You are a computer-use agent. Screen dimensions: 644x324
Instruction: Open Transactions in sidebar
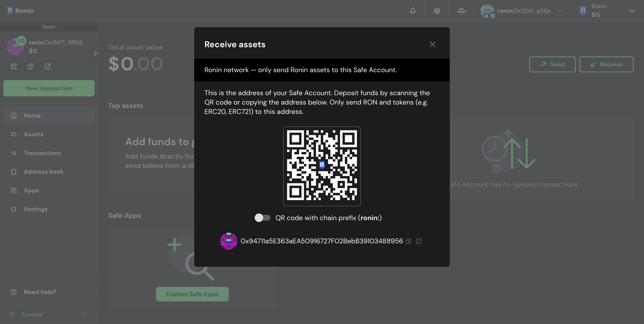[x=49, y=153]
